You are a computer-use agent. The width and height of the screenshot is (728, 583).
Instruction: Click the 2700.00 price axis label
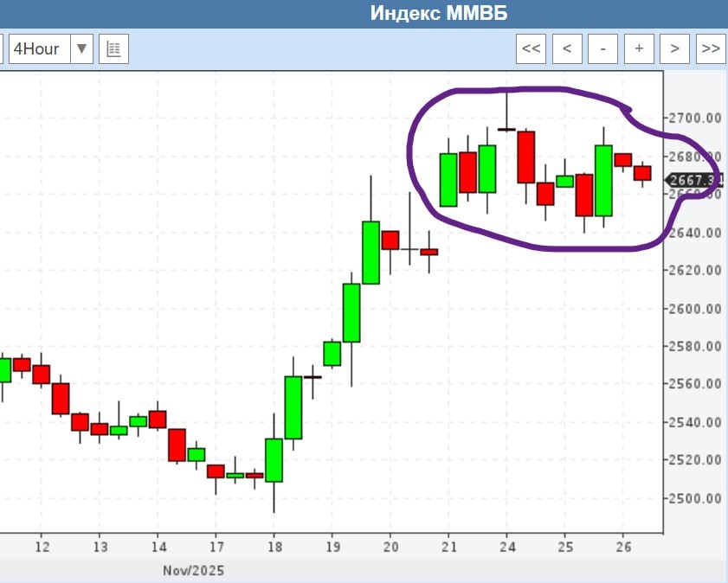pos(694,118)
